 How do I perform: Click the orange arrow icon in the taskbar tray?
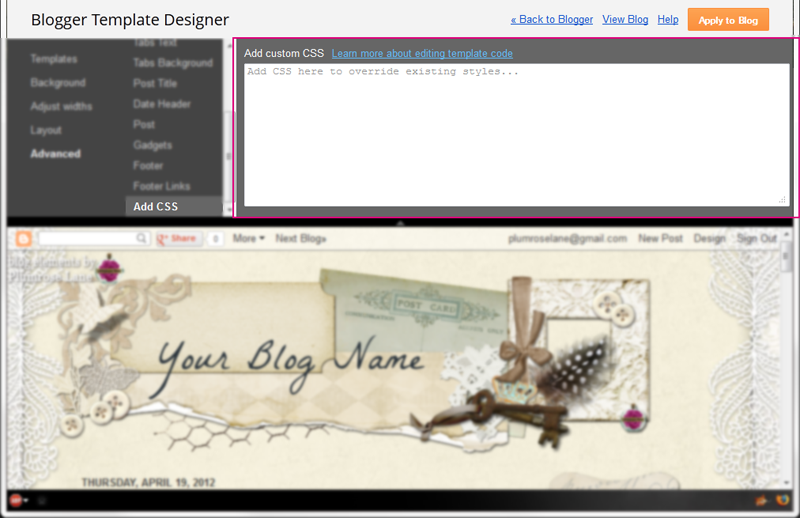click(x=761, y=501)
